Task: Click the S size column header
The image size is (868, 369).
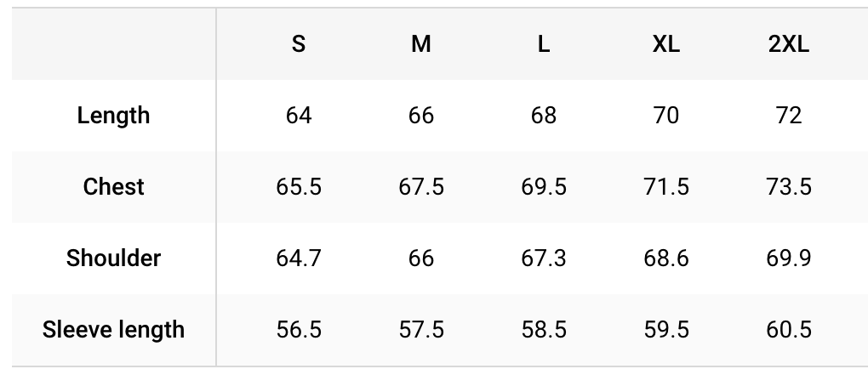Action: (299, 43)
